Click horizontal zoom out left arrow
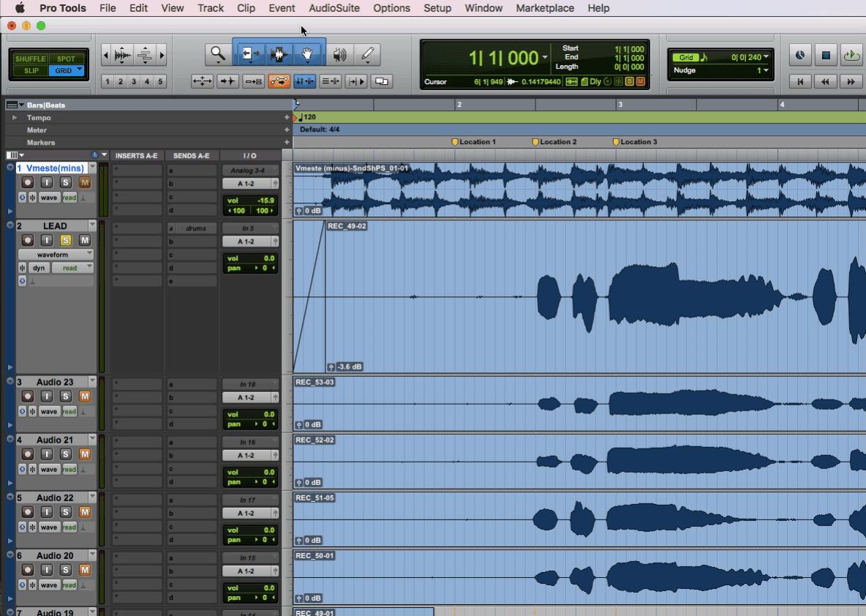866x616 pixels. pyautogui.click(x=106, y=55)
